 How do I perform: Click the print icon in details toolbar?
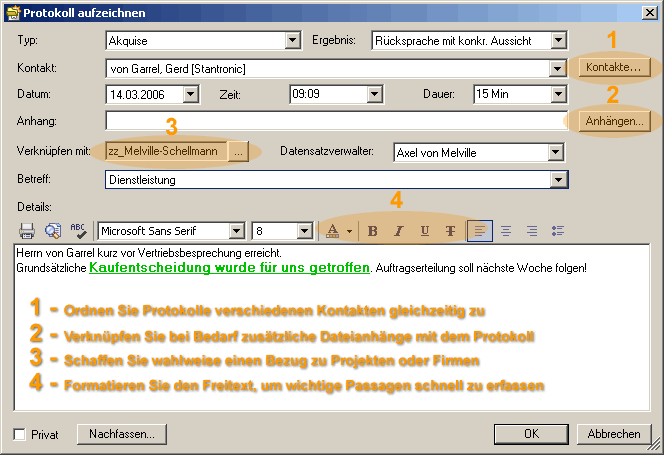tap(28, 231)
